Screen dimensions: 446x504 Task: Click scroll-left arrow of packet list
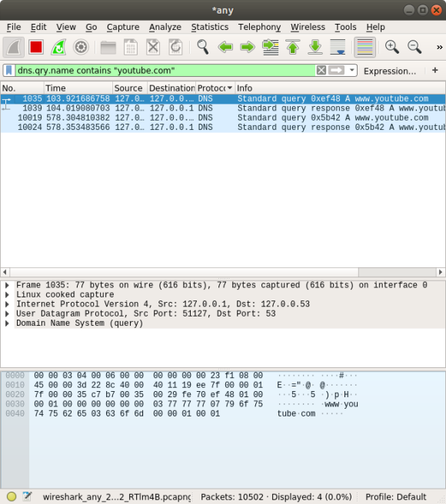(5, 272)
